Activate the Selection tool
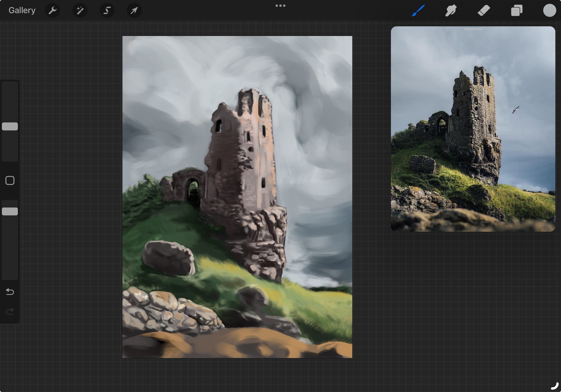The height and width of the screenshot is (392, 561). [x=107, y=10]
